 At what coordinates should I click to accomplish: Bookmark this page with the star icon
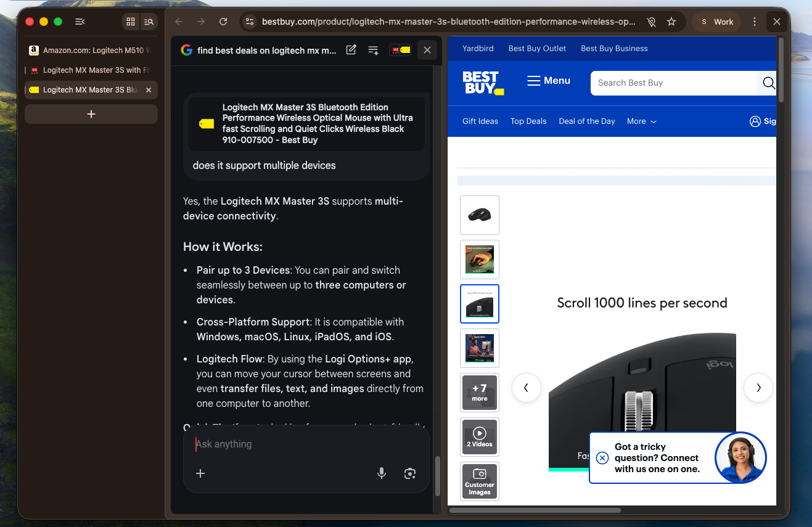pos(671,22)
